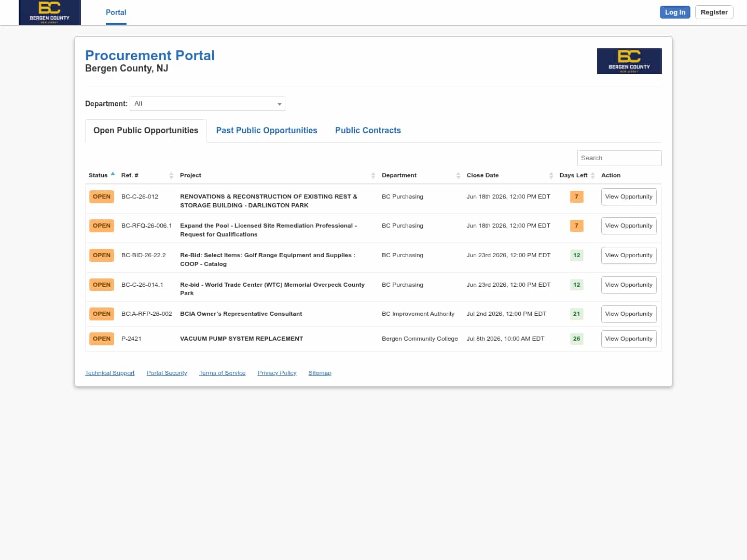View Opportunity for BC-C-26-014.1

[x=629, y=285]
